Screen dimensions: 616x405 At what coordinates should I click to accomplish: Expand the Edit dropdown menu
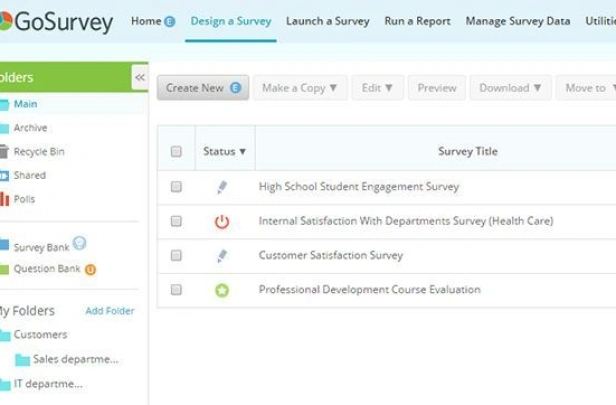pos(378,88)
